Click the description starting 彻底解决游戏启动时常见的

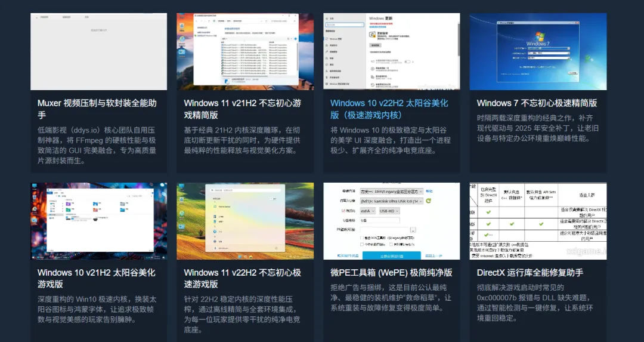(x=535, y=303)
